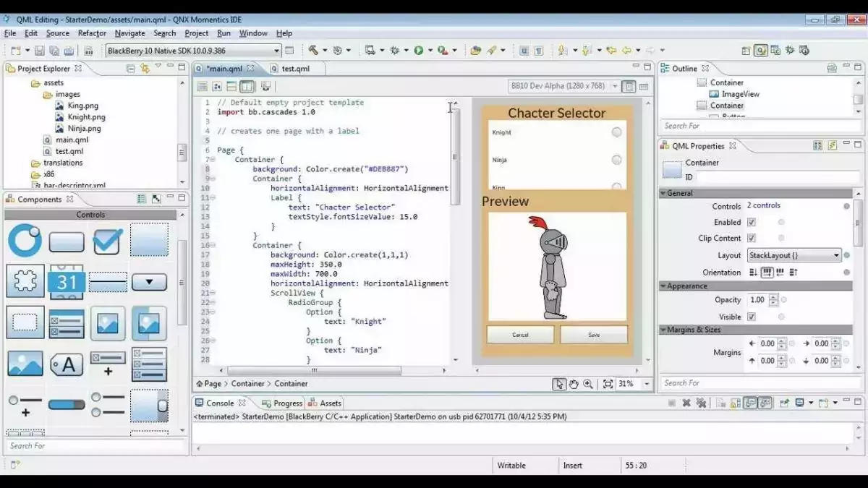Click the Components Search For field
This screenshot has width=868, height=488.
point(95,446)
